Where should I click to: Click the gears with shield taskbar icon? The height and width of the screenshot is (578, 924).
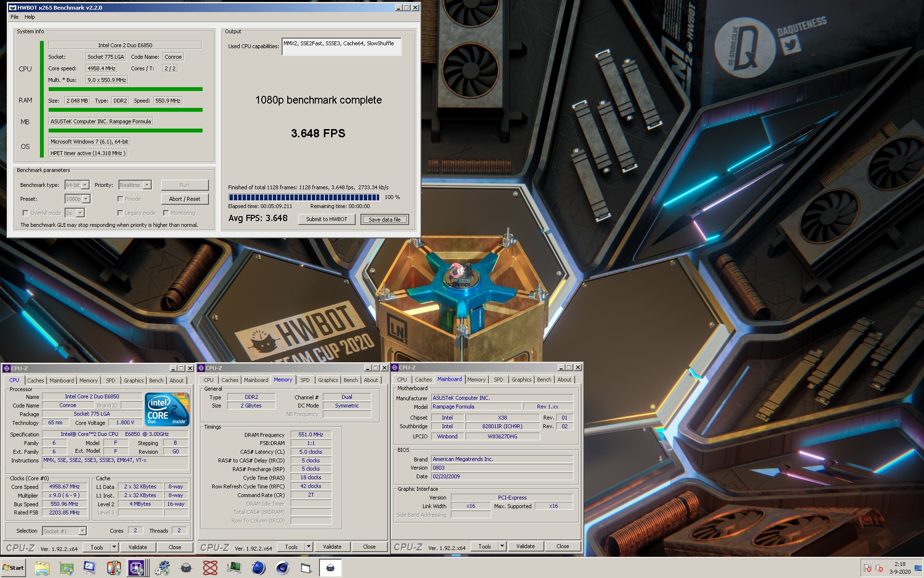point(162,568)
